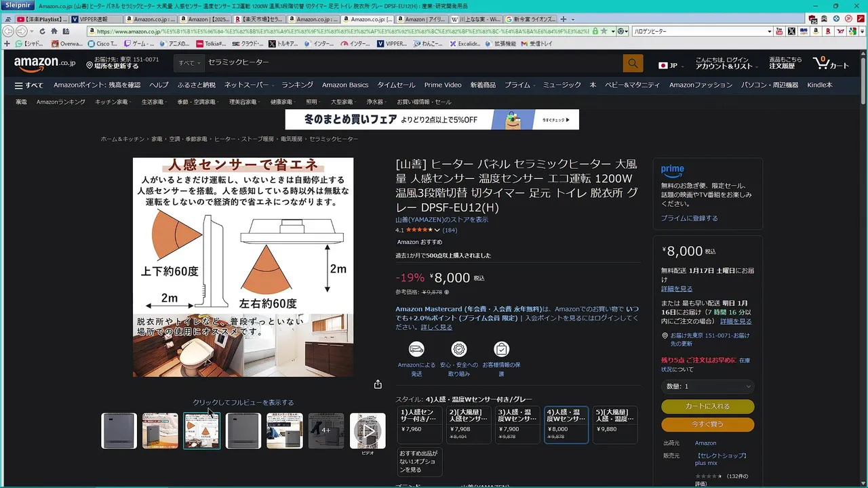Click the 4+ more images thumbnail
Screen dimensions: 868x488
point(326,431)
